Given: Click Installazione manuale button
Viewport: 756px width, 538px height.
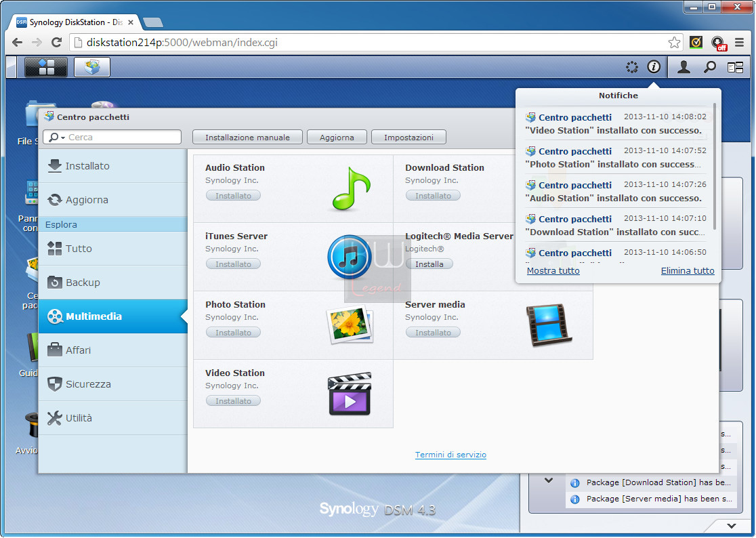Looking at the screenshot, I should pyautogui.click(x=247, y=138).
